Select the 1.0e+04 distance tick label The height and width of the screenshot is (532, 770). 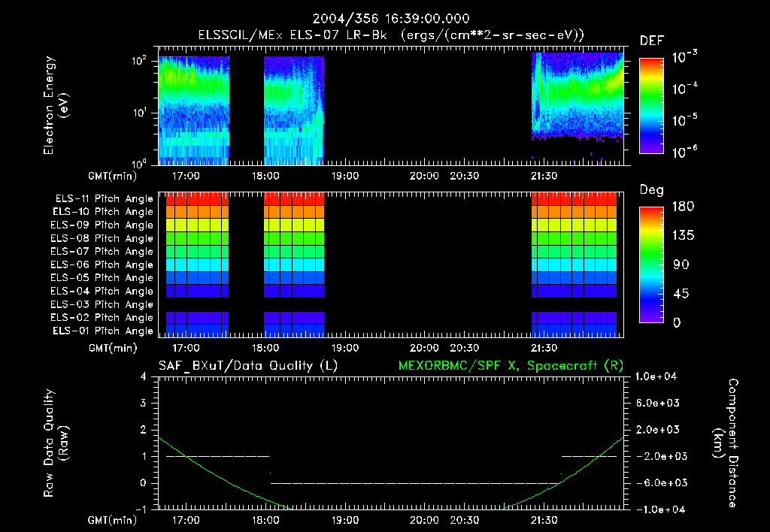point(656,376)
